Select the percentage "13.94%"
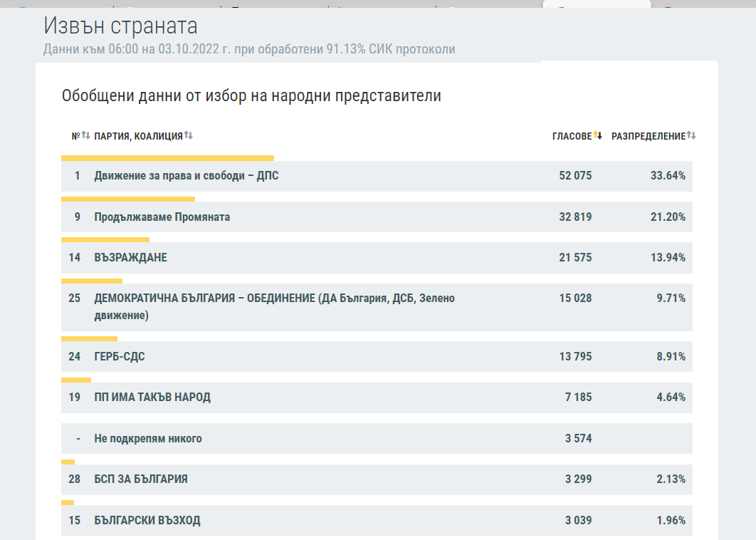The image size is (756, 540). [x=668, y=258]
